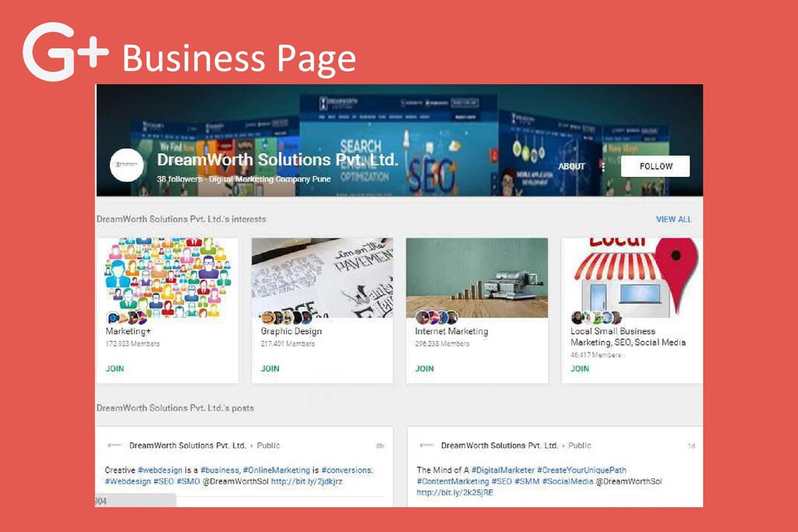Screen dimensions: 798x532
Task: Open the bit.ly/2jdkjrz link in first post
Action: (x=306, y=481)
